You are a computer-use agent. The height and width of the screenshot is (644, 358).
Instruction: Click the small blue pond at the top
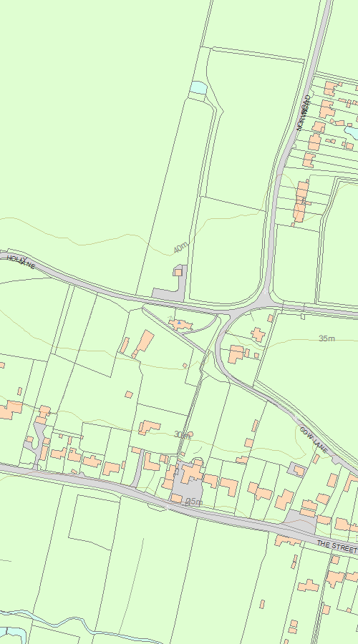(198, 87)
